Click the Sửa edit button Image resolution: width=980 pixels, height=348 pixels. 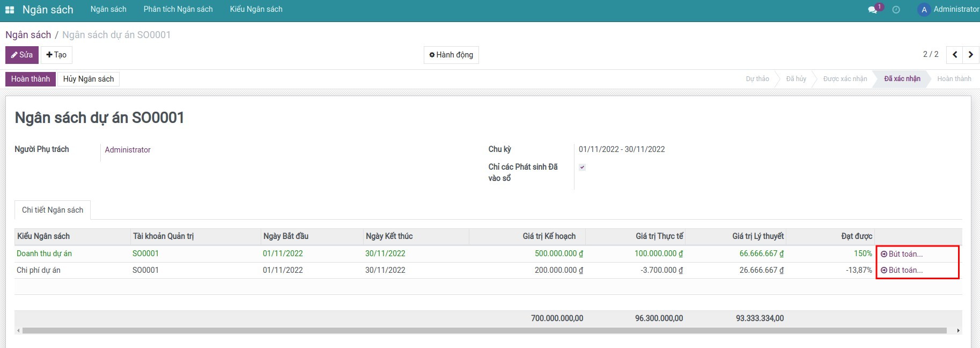tap(22, 55)
